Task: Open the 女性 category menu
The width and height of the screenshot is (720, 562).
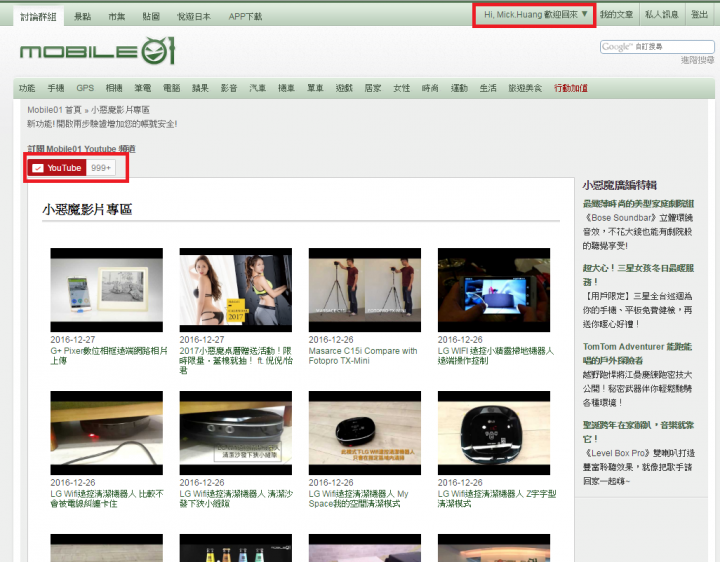Action: click(402, 88)
